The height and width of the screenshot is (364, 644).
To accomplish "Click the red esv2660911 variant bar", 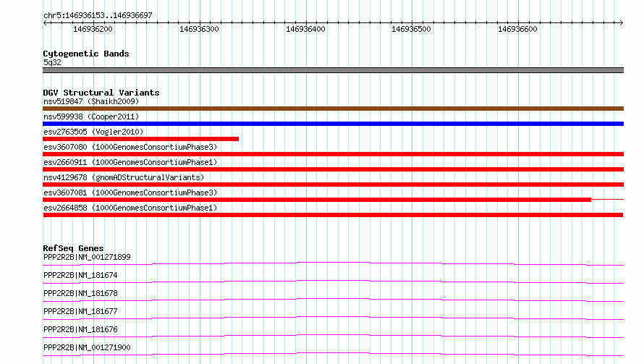I will (x=333, y=169).
